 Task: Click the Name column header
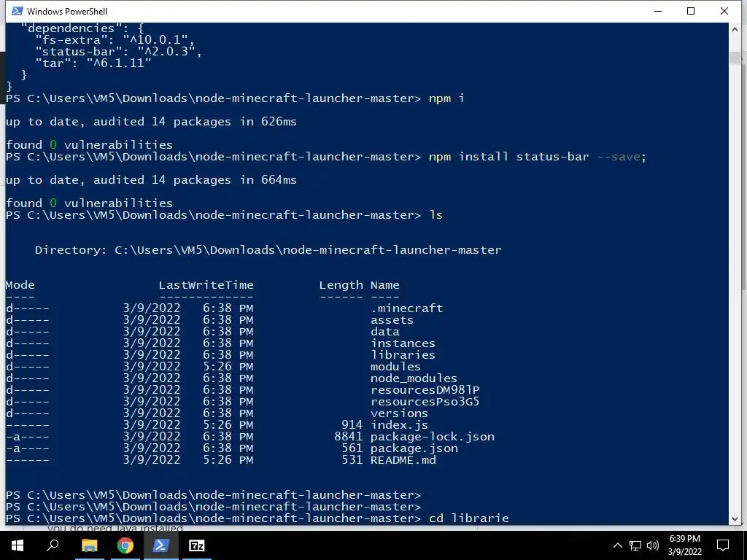385,285
